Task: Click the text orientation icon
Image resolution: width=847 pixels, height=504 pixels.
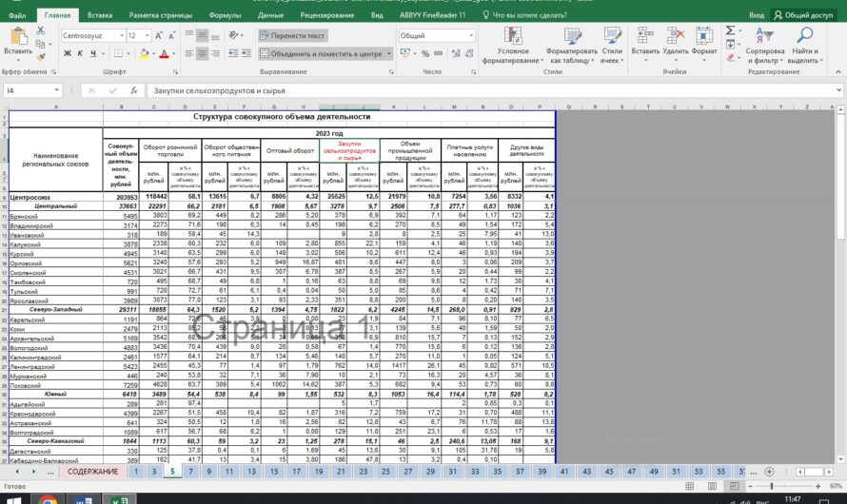Action: pyautogui.click(x=233, y=35)
